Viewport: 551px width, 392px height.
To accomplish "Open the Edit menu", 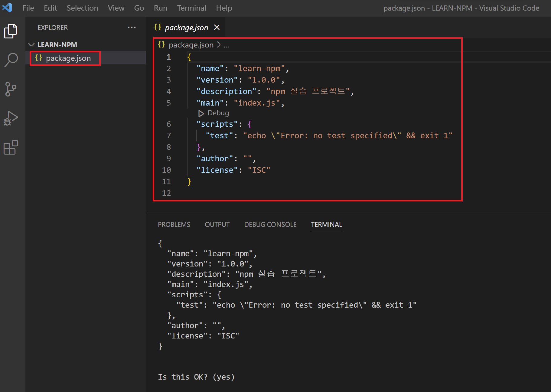I will 50,8.
